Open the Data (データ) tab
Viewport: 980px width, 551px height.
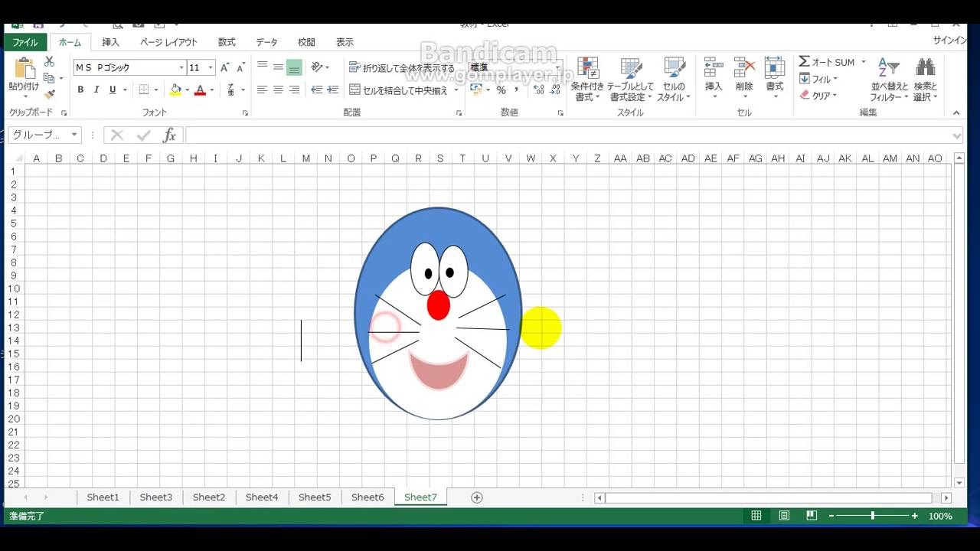point(266,42)
